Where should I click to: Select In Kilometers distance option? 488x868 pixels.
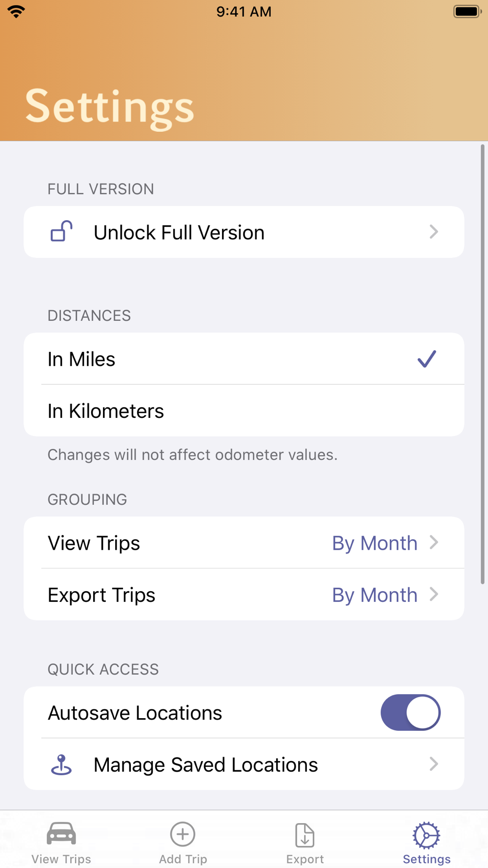click(244, 411)
